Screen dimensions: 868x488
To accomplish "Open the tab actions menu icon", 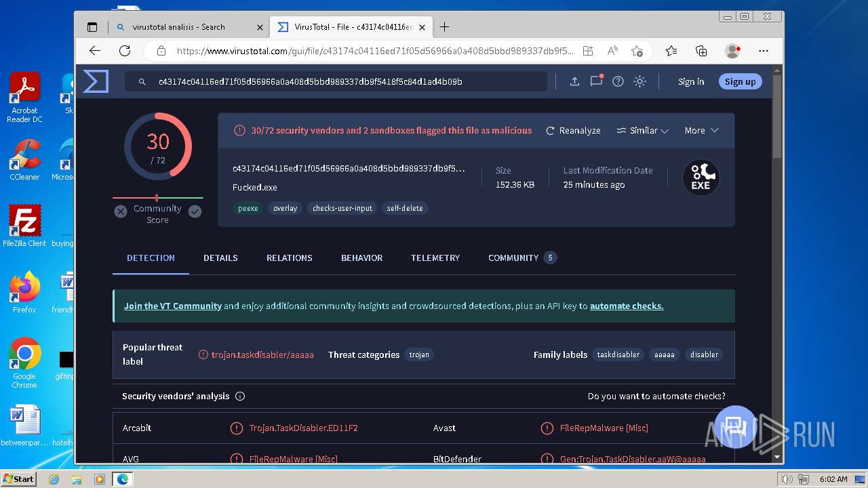I will [92, 27].
